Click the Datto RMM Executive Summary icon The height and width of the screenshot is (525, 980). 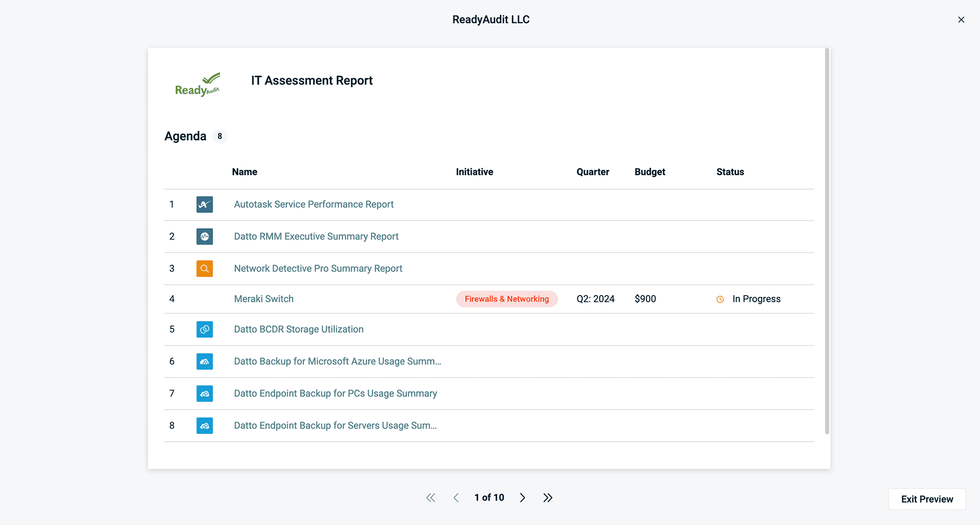coord(204,236)
